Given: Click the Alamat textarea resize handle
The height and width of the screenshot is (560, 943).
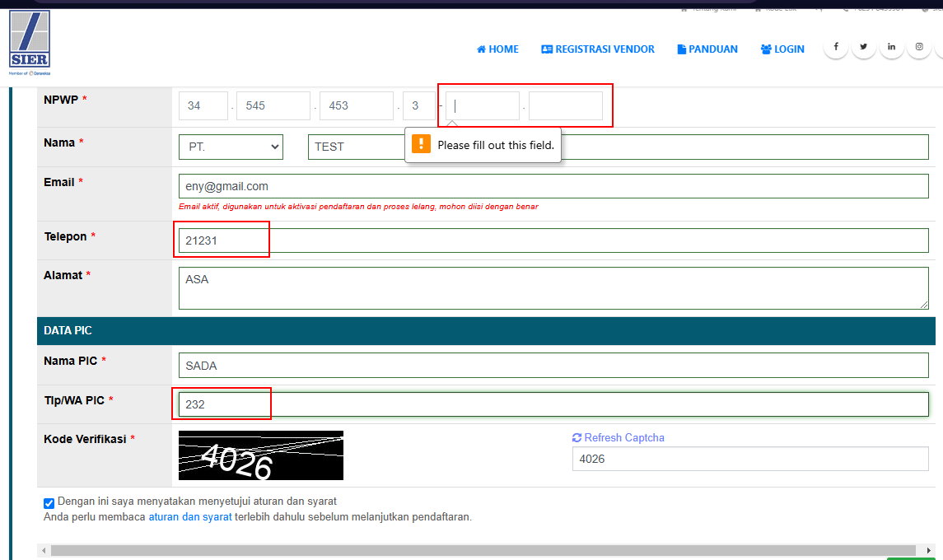Looking at the screenshot, I should tap(924, 305).
